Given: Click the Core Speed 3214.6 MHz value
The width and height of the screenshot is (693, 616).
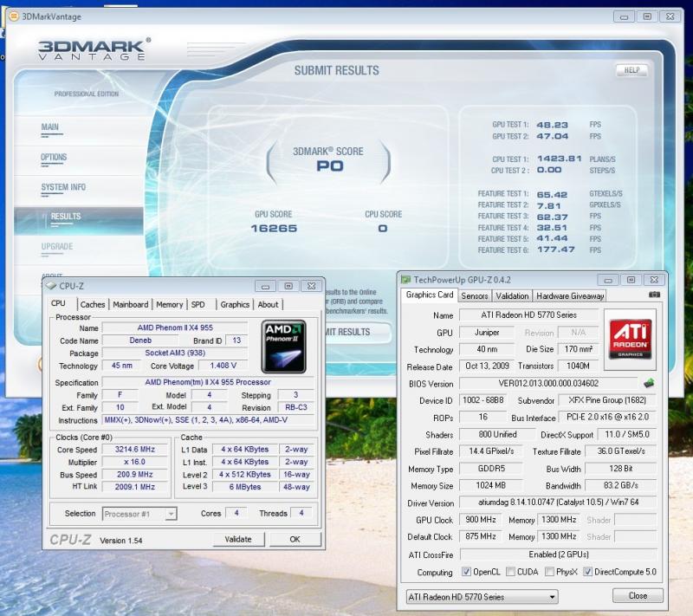Looking at the screenshot, I should 135,450.
